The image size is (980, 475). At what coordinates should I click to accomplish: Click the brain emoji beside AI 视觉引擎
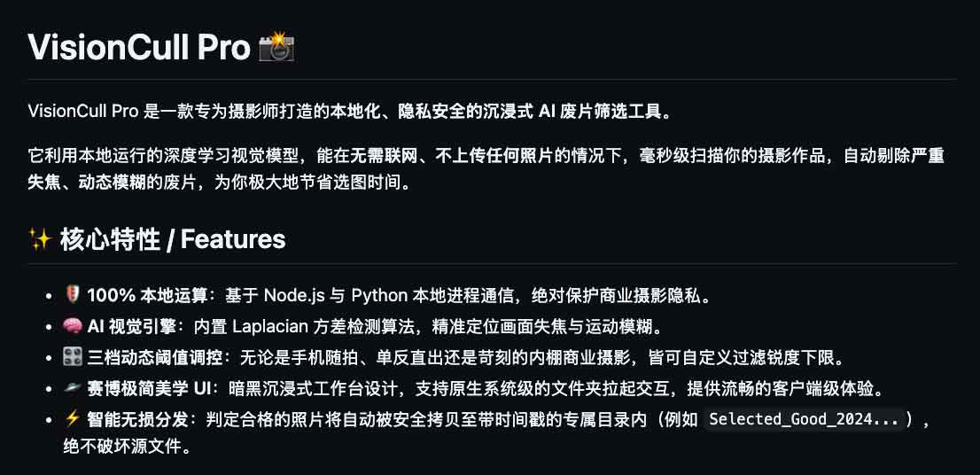pyautogui.click(x=73, y=327)
